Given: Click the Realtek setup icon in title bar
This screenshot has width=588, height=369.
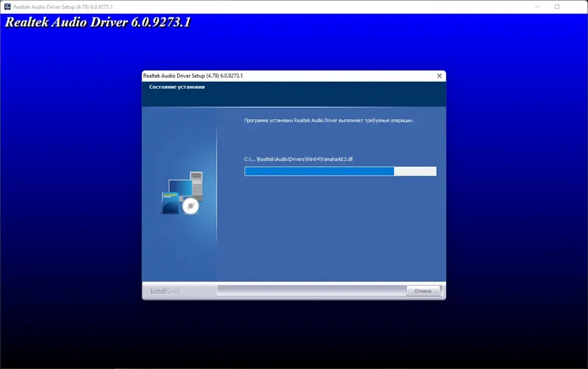Looking at the screenshot, I should tap(7, 7).
